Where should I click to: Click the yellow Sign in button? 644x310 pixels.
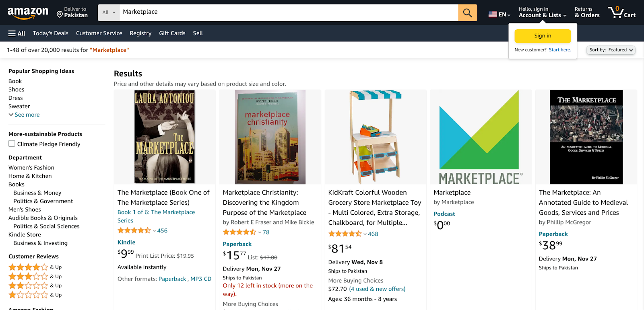543,36
